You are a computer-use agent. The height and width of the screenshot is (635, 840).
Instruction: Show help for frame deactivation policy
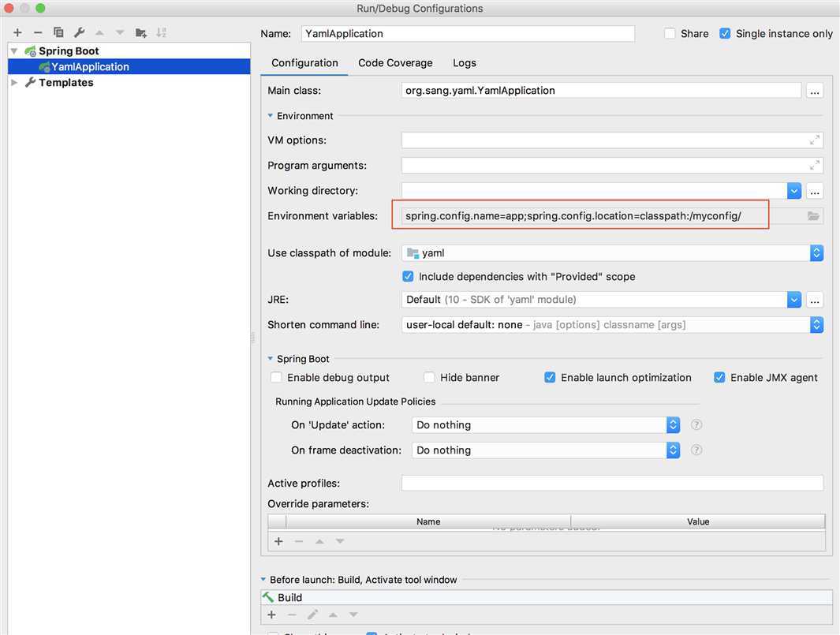(696, 450)
